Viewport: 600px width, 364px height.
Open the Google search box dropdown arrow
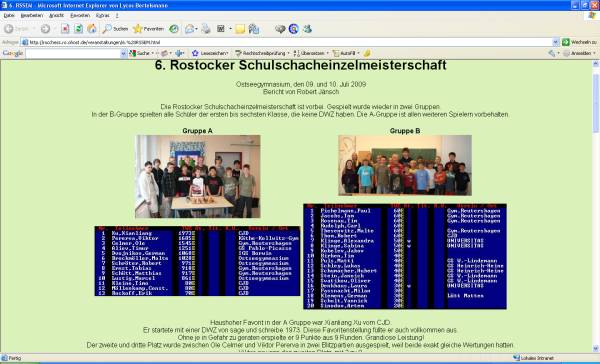tap(123, 53)
